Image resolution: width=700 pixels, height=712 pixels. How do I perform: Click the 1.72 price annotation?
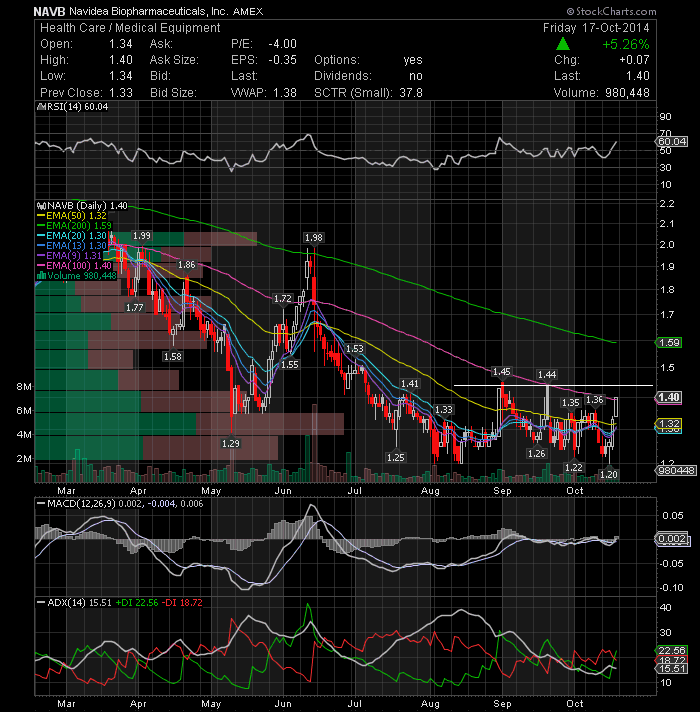(282, 298)
